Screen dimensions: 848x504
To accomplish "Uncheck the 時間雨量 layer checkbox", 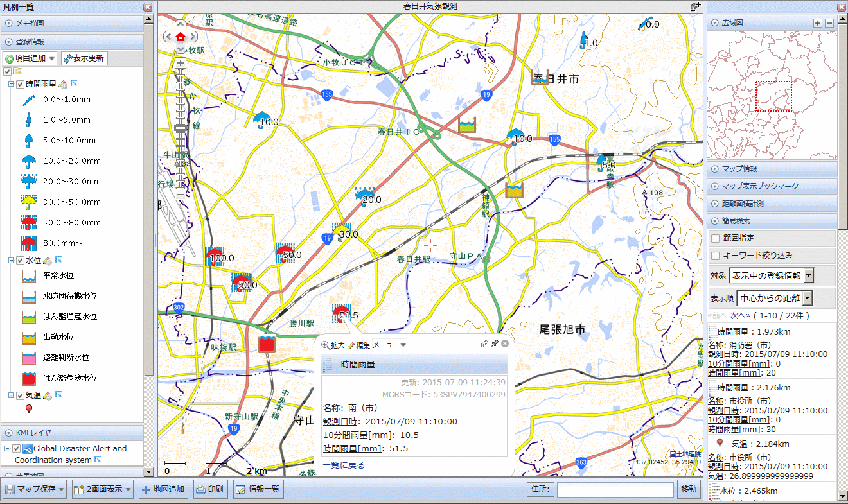I will pyautogui.click(x=20, y=85).
